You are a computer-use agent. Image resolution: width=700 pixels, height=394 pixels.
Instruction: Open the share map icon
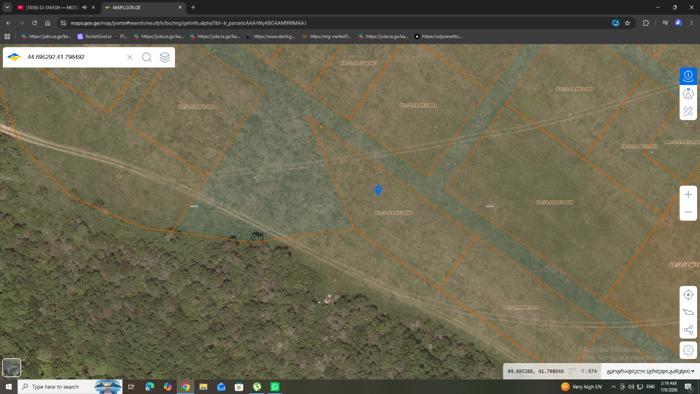(688, 330)
